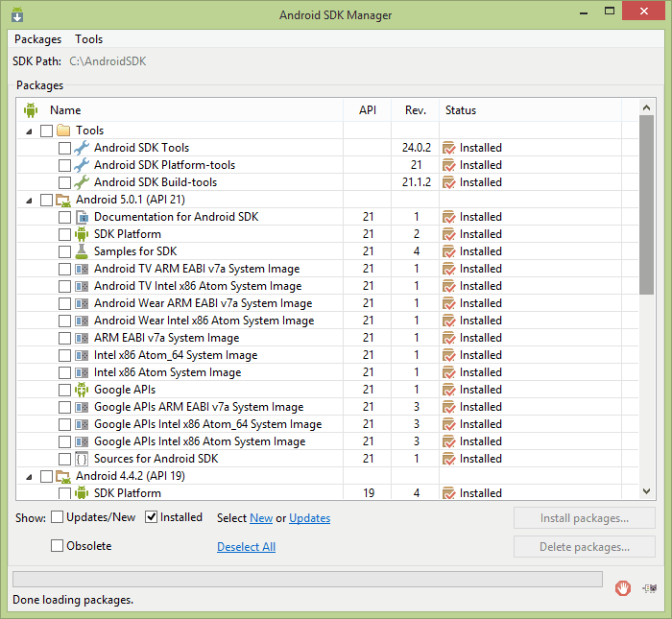Check the Android 4.4.2 (API 19) group checkbox
Screen dimensions: 672x619
pos(46,476)
